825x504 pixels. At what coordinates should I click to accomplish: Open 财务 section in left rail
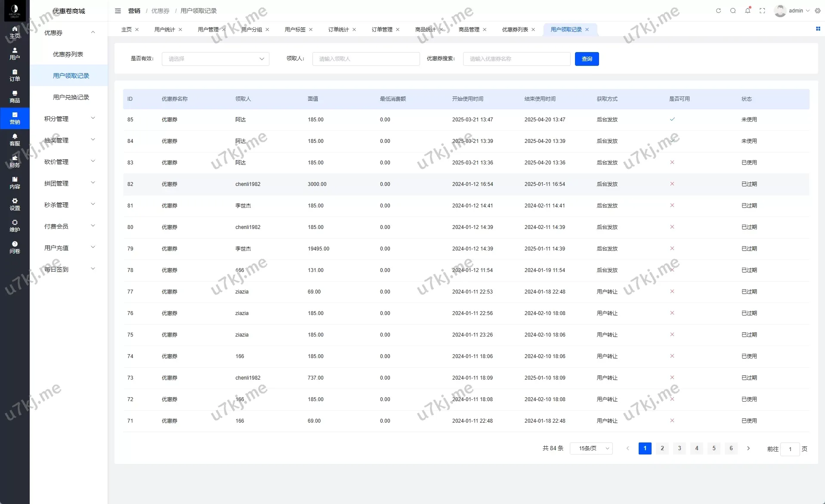click(15, 161)
